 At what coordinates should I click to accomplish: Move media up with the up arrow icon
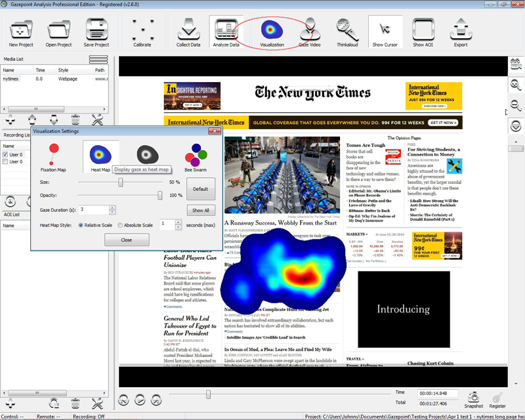(32, 119)
